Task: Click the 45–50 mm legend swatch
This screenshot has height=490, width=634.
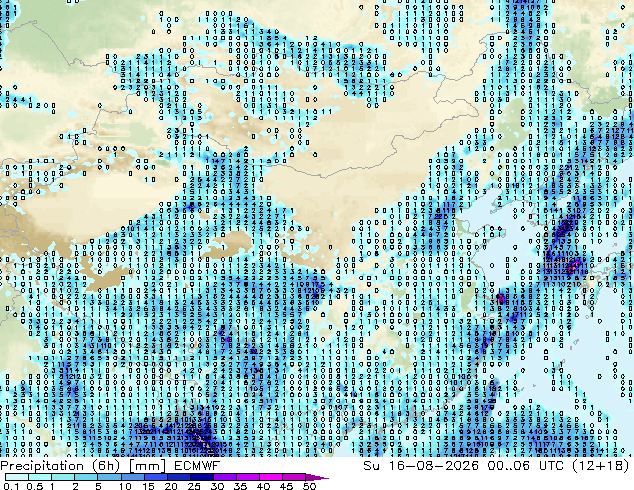Action: pos(294,477)
